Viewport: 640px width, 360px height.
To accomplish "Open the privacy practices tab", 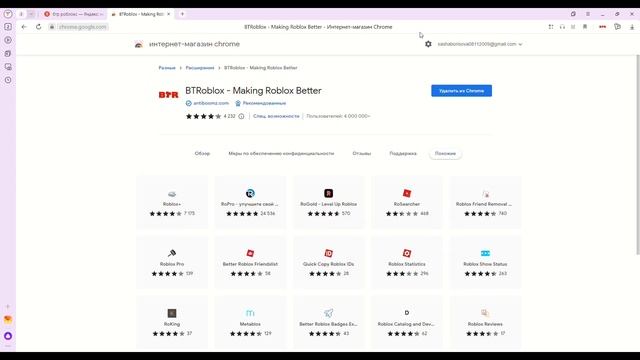I will (x=281, y=153).
